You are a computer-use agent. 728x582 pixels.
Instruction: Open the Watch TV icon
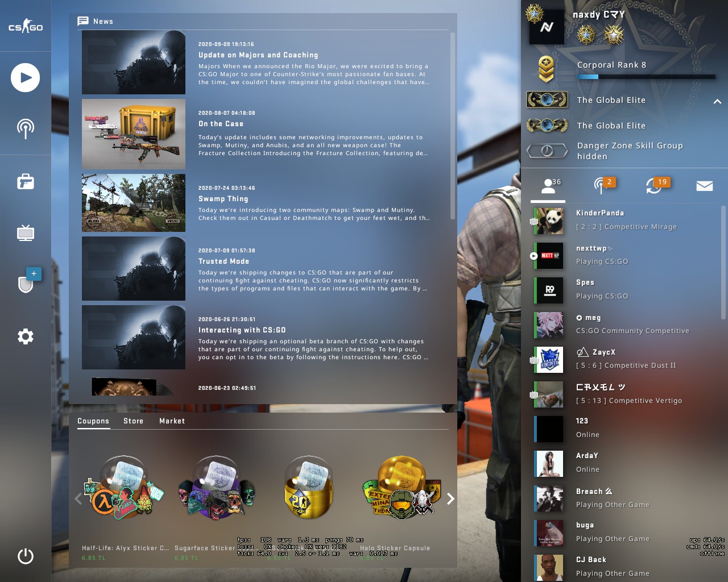pos(26,233)
